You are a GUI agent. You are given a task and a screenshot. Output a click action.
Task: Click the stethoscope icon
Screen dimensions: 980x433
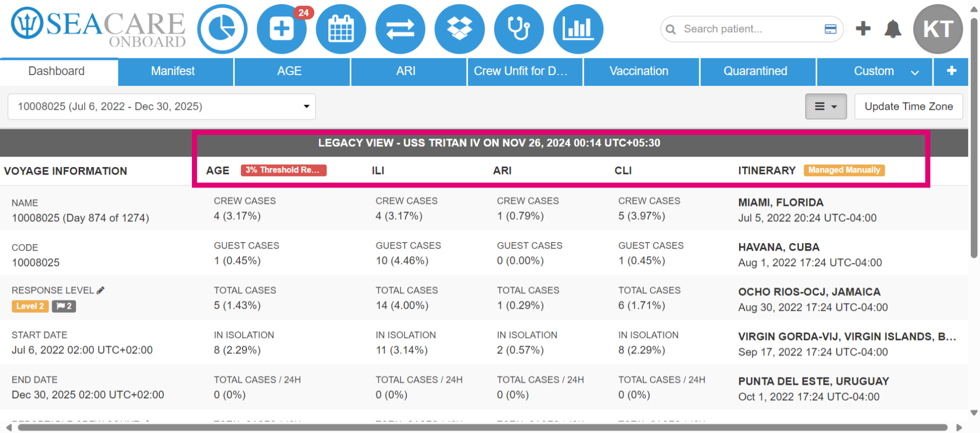tap(519, 29)
